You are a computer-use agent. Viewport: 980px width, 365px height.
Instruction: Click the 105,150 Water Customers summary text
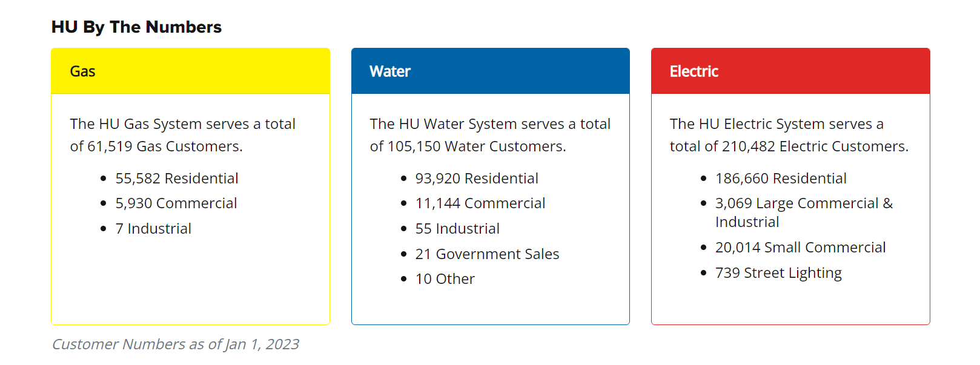click(490, 135)
